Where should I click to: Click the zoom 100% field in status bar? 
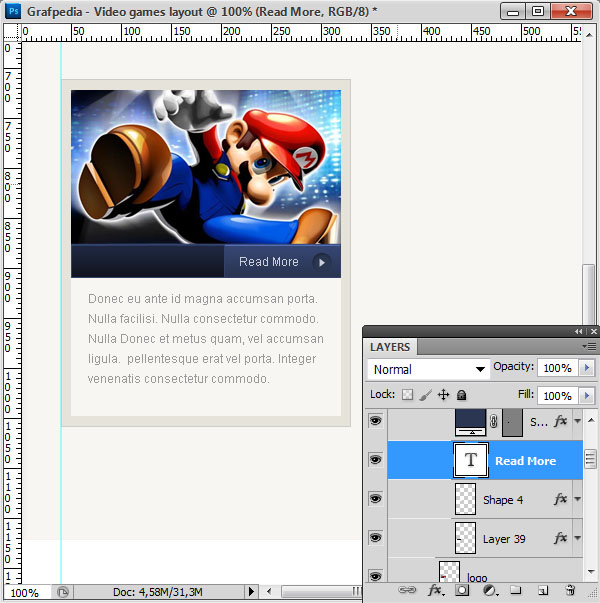[27, 592]
